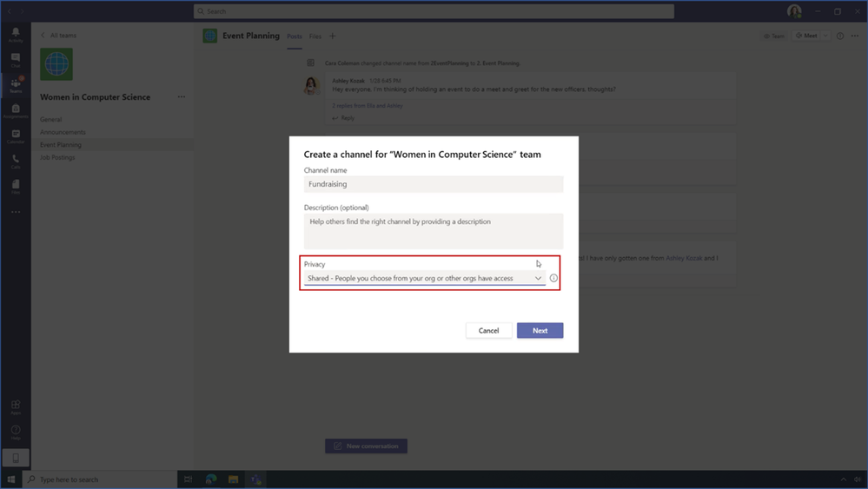
Task: Open Teams app in taskbar
Action: [255, 479]
